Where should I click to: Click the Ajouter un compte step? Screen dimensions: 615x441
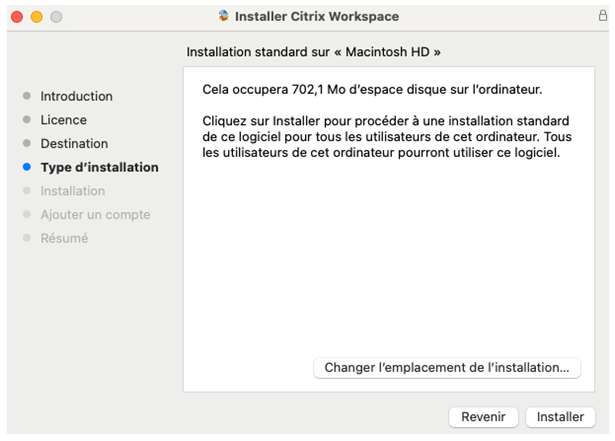95,215
